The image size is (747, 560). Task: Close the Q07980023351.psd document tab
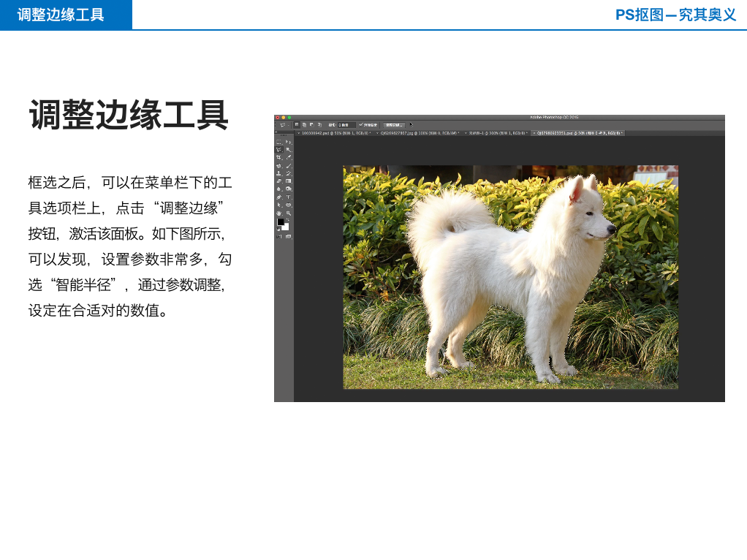(x=534, y=133)
